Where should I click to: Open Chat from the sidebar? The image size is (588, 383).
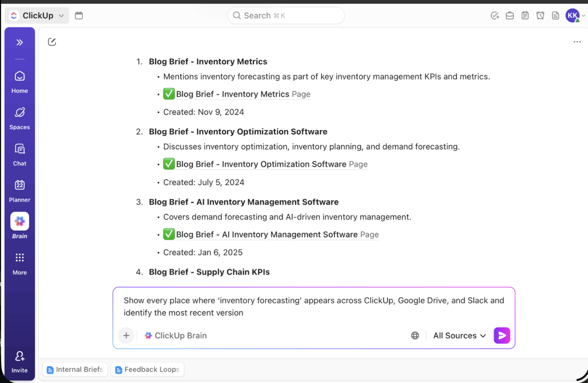click(x=19, y=154)
